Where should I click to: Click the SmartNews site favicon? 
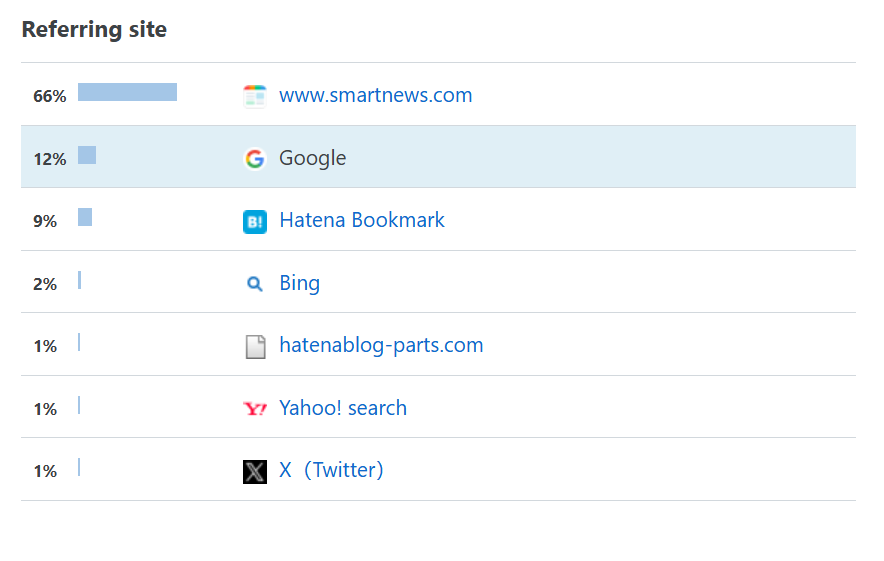[x=255, y=96]
